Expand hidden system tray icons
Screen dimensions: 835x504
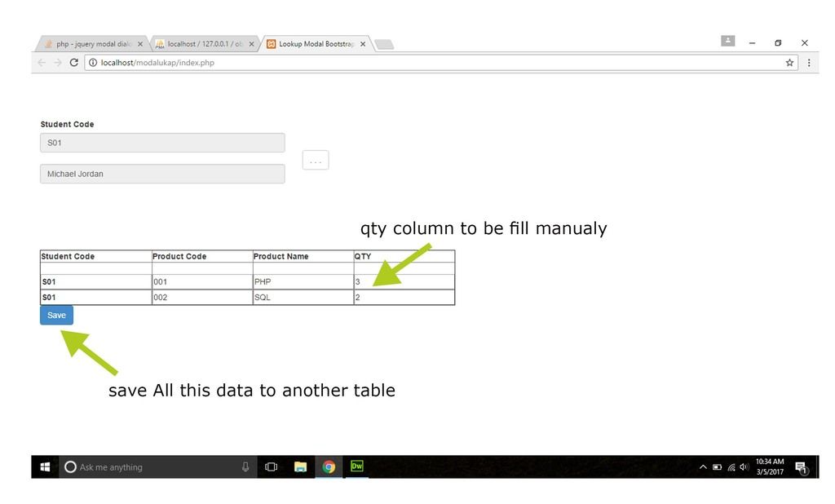coord(703,466)
